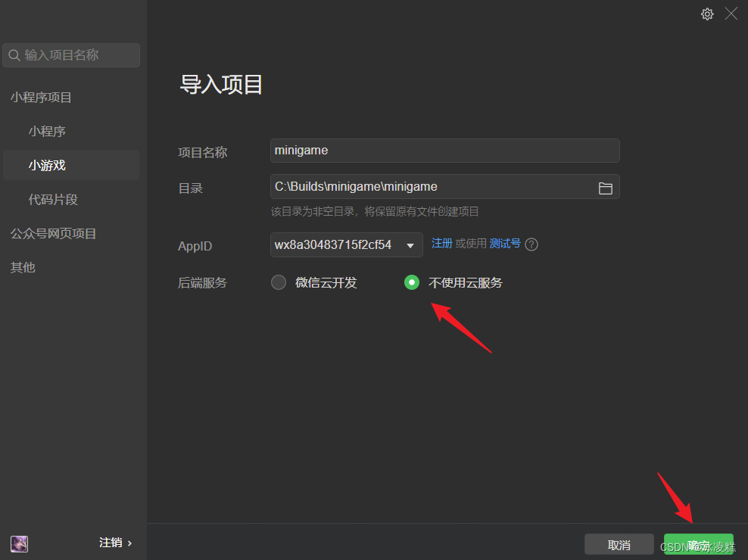Open settings via the gear icon

(707, 14)
